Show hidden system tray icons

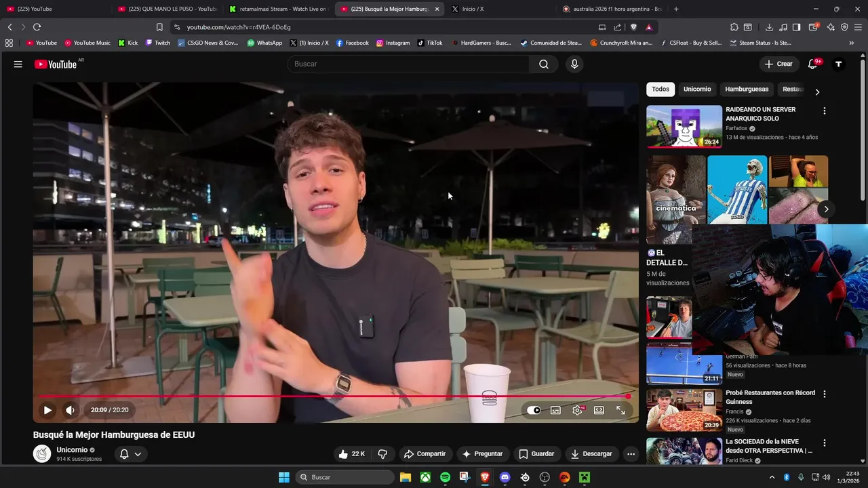[772, 477]
